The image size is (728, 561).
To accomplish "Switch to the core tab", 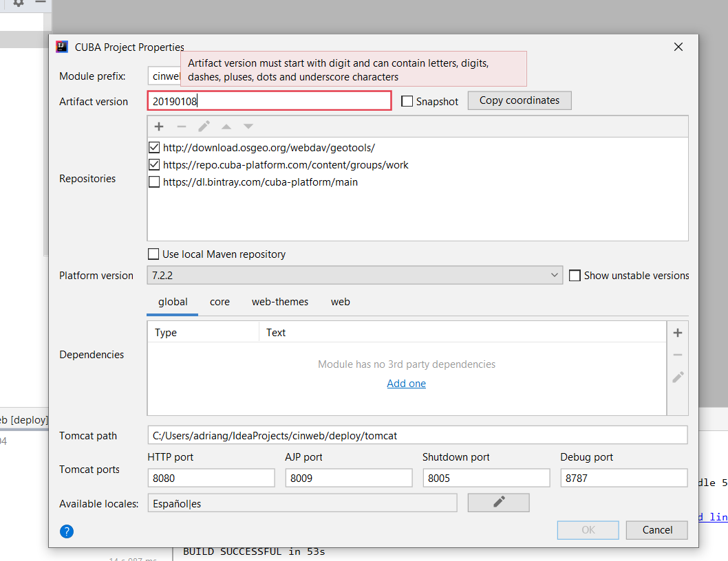I will [x=220, y=302].
